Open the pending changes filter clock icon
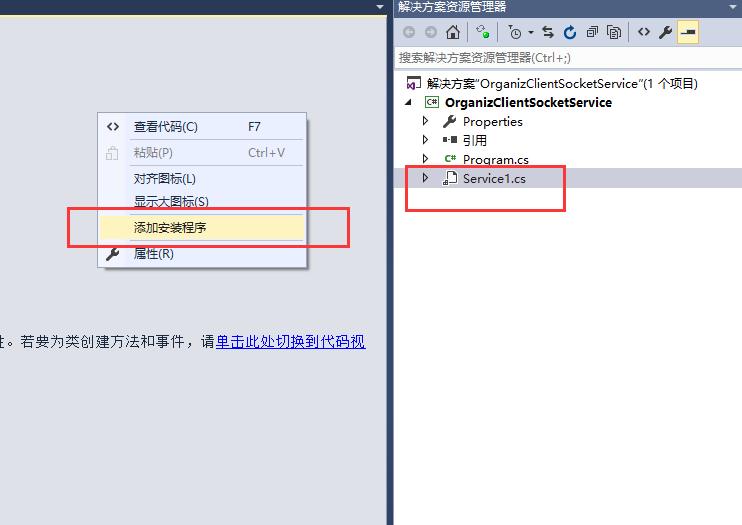 tap(515, 32)
